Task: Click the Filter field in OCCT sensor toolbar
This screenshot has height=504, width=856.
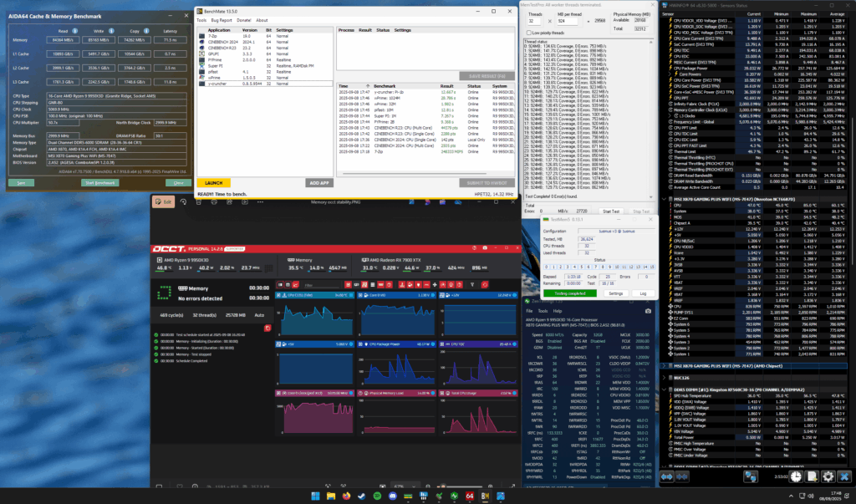Action: [x=322, y=284]
